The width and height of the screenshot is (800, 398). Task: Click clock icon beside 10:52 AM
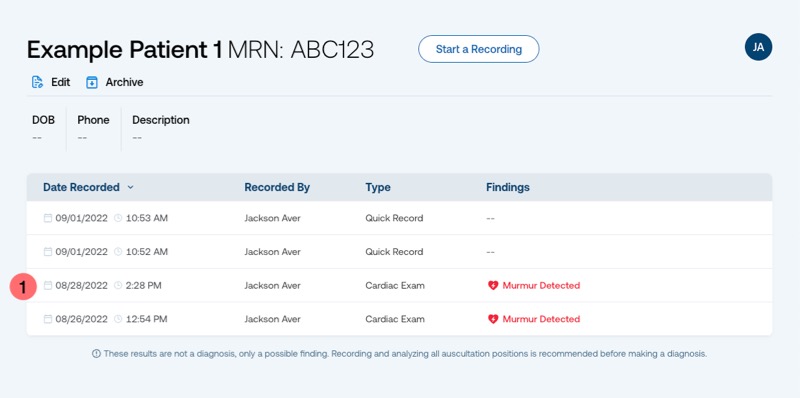point(118,252)
